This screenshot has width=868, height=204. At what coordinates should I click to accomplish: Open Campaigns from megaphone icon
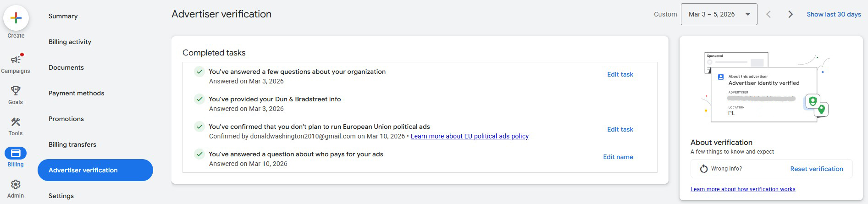click(x=16, y=60)
